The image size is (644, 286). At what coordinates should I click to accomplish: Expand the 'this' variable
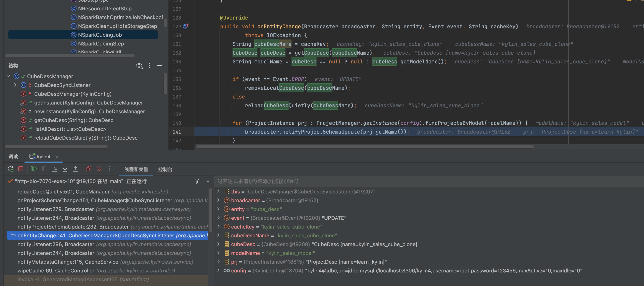pyautogui.click(x=219, y=192)
